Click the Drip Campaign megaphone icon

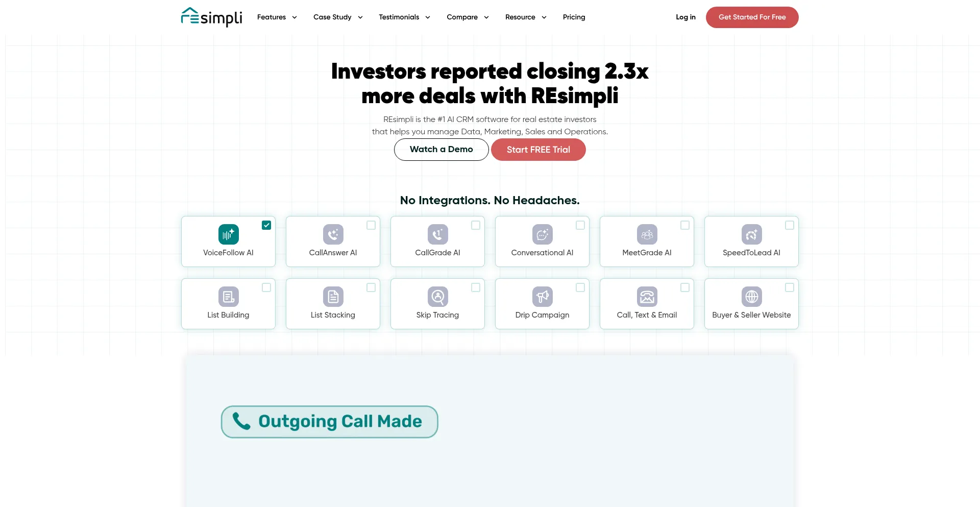542,297
